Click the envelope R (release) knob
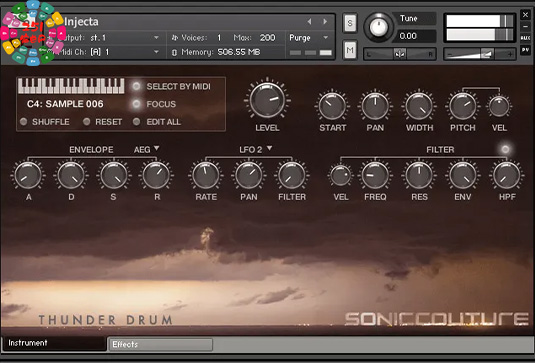The image size is (535, 363). (156, 175)
